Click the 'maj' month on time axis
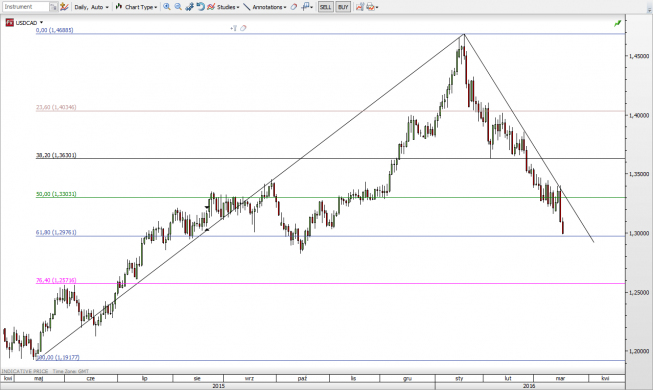The height and width of the screenshot is (390, 653). pyautogui.click(x=39, y=378)
